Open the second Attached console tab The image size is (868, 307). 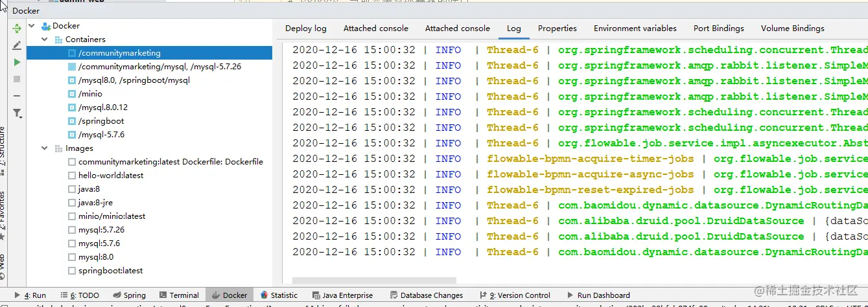[x=458, y=28]
